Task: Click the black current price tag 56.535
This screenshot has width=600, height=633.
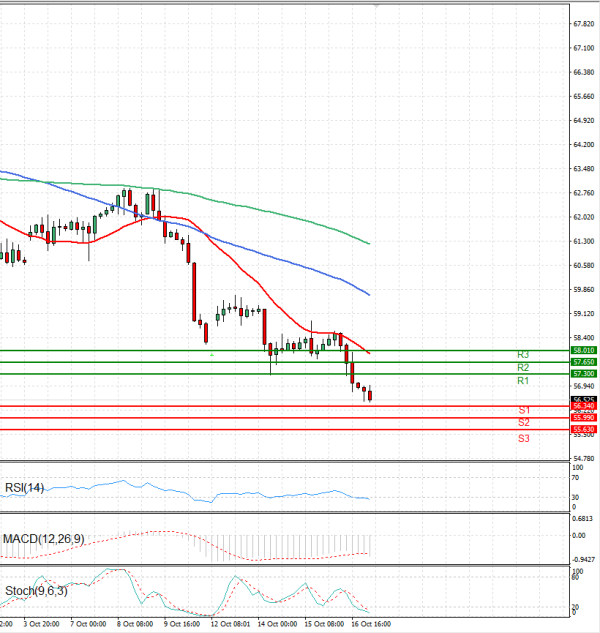Action: [x=584, y=399]
